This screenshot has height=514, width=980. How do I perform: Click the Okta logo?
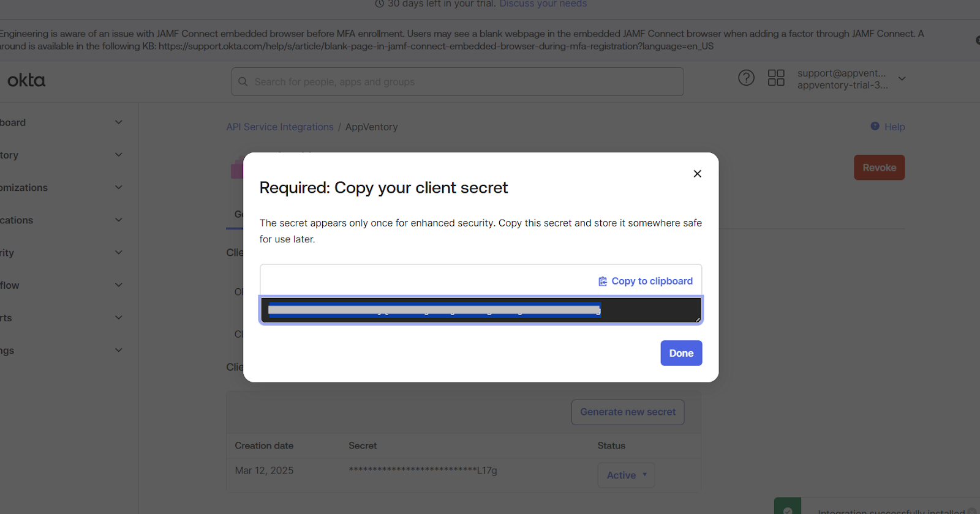(26, 80)
